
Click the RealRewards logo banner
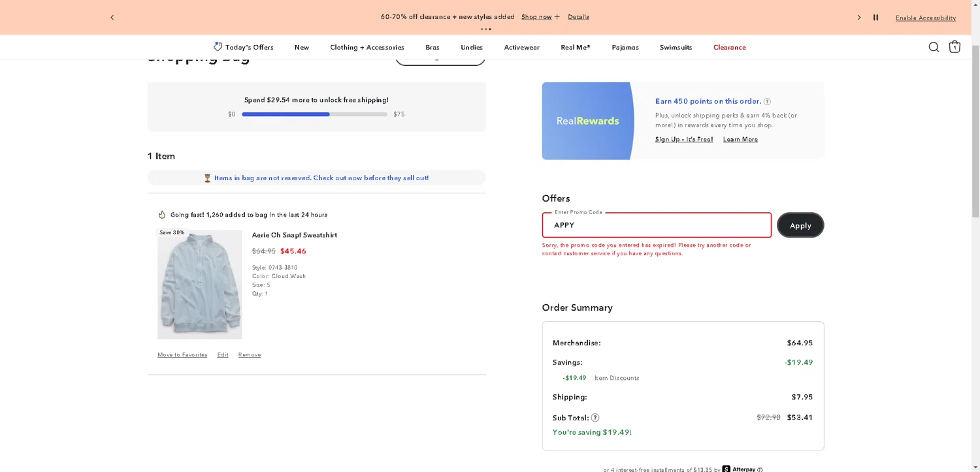[x=588, y=121]
